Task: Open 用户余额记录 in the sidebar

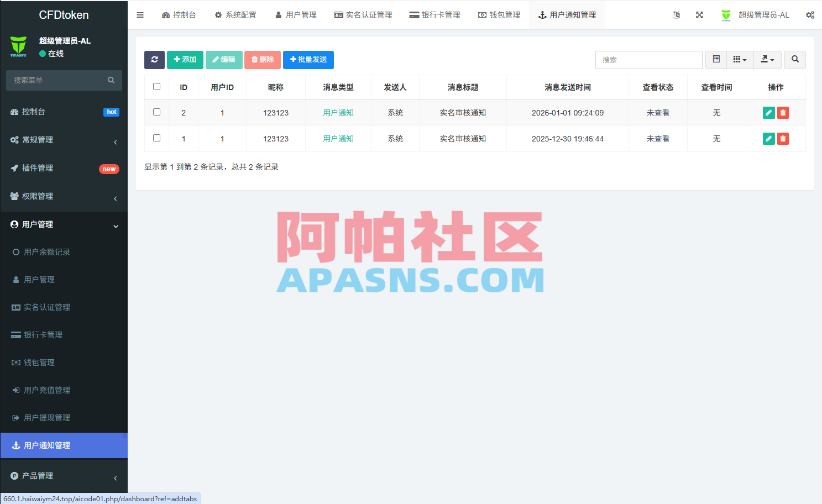Action: [x=64, y=252]
